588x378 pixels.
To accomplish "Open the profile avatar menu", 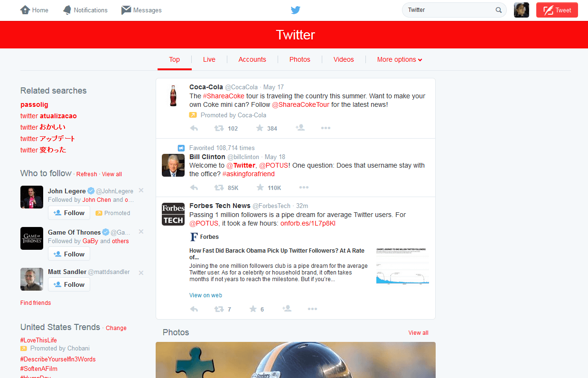I will (522, 10).
